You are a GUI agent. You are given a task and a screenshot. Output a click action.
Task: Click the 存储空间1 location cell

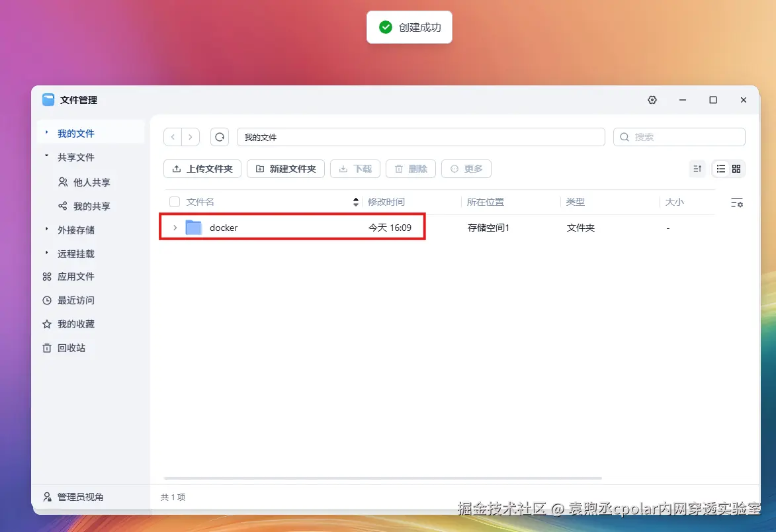[x=488, y=228]
